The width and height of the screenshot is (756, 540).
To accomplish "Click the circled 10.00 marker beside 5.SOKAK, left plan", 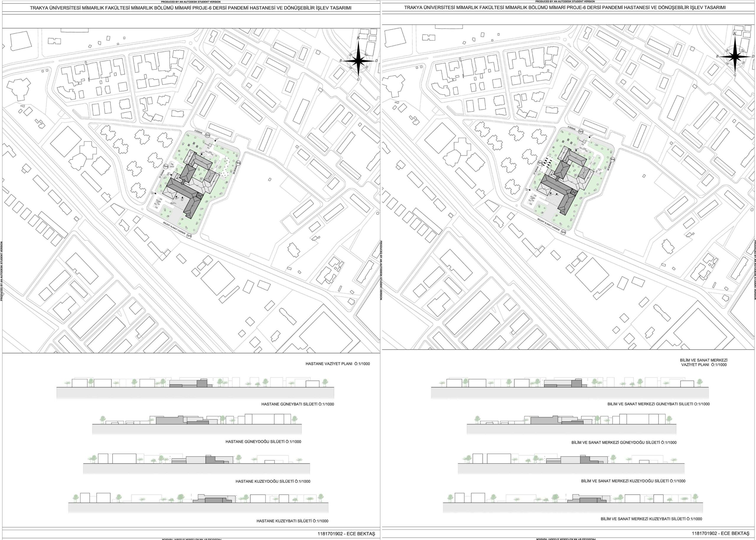I will coord(208,135).
